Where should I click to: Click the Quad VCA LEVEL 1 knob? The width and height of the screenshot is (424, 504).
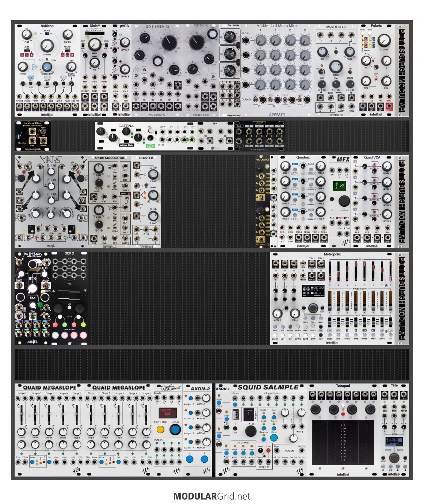pos(387,167)
